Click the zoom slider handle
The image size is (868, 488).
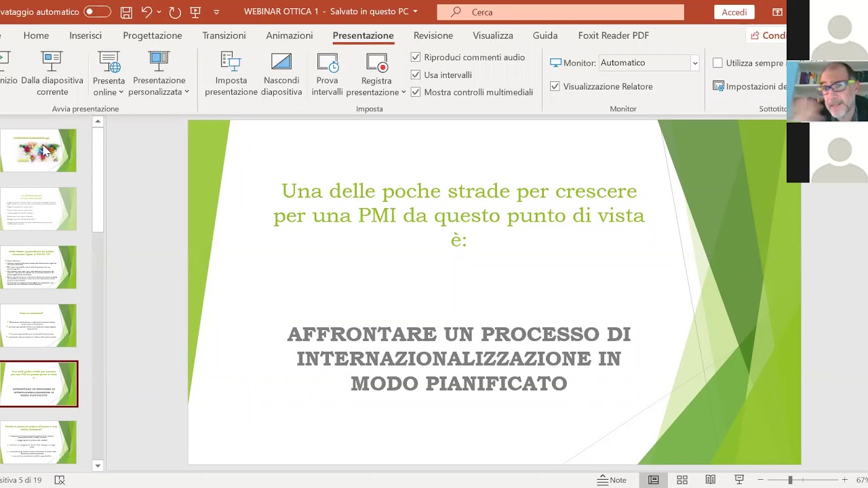790,480
